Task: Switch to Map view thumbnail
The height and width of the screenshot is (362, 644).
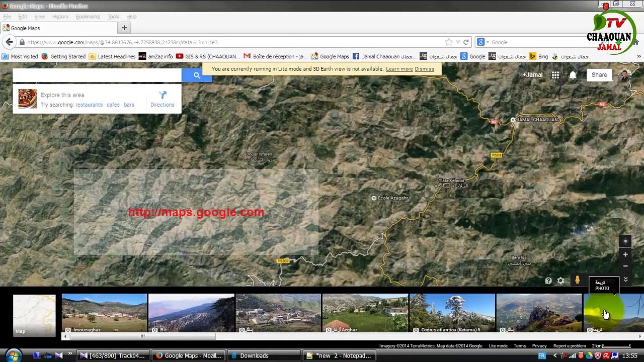Action: 34,315
